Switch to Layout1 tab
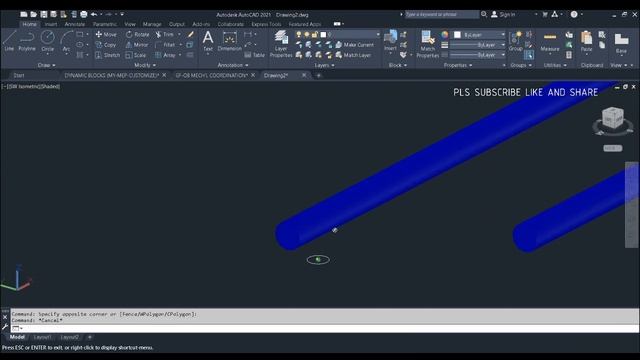This screenshot has height=360, width=640. coord(42,337)
